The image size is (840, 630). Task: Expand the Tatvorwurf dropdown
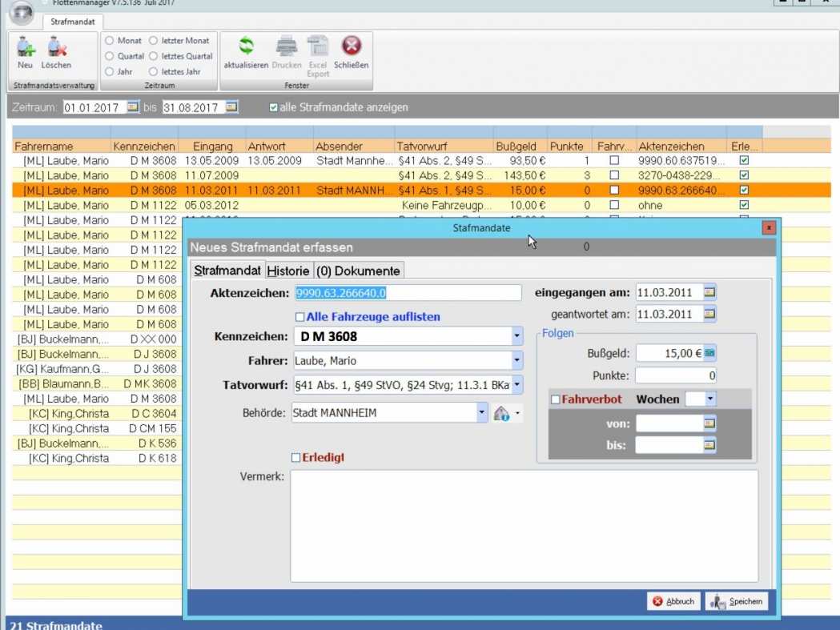pyautogui.click(x=517, y=386)
